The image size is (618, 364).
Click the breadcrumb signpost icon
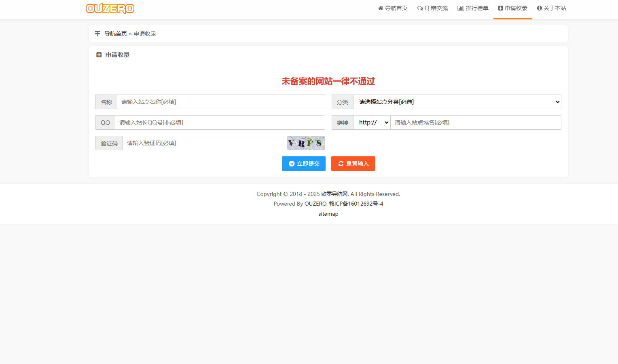point(97,34)
